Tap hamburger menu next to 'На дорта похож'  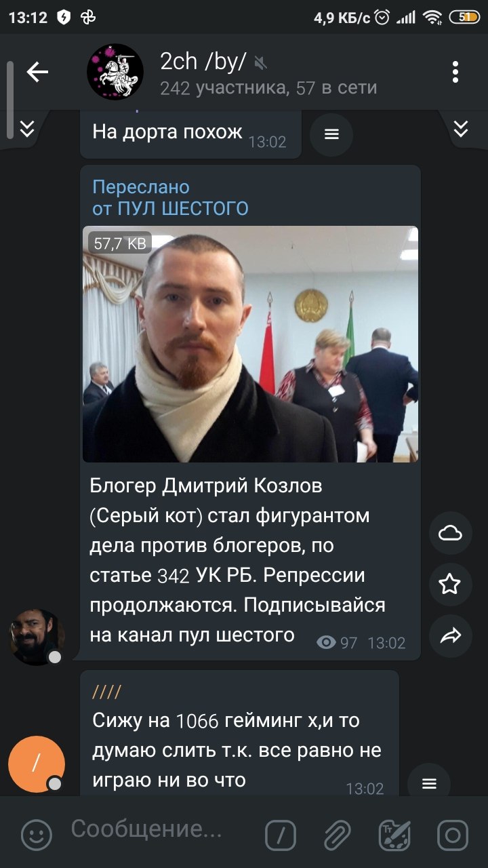point(331,134)
